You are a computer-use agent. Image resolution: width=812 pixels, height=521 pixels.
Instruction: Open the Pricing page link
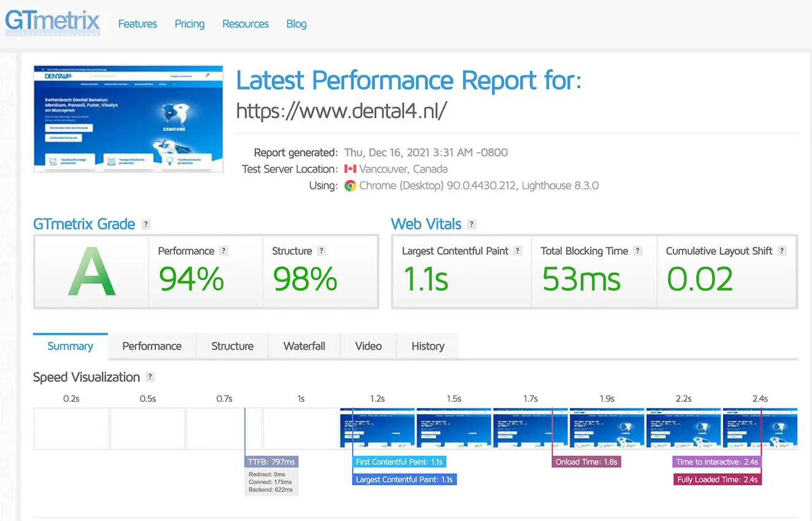pyautogui.click(x=190, y=24)
